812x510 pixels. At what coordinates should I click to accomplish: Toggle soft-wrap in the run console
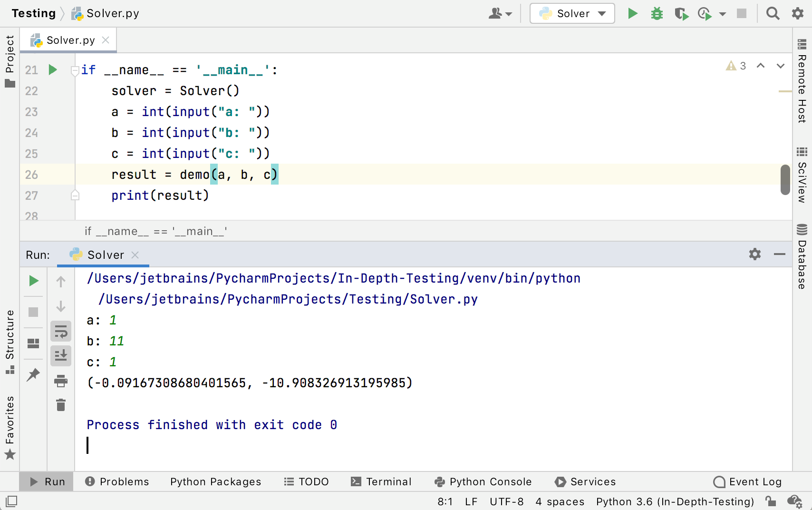point(60,331)
